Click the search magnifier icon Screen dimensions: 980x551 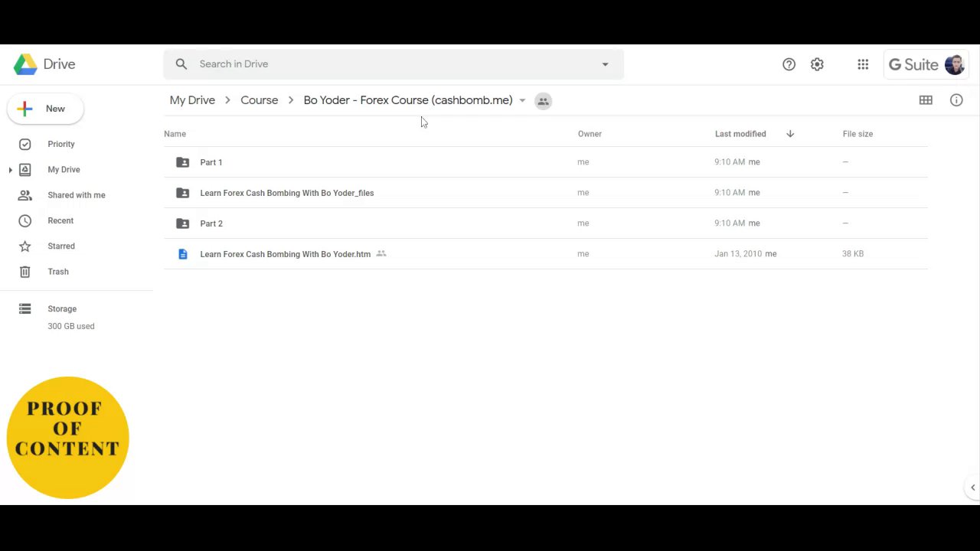click(x=181, y=64)
